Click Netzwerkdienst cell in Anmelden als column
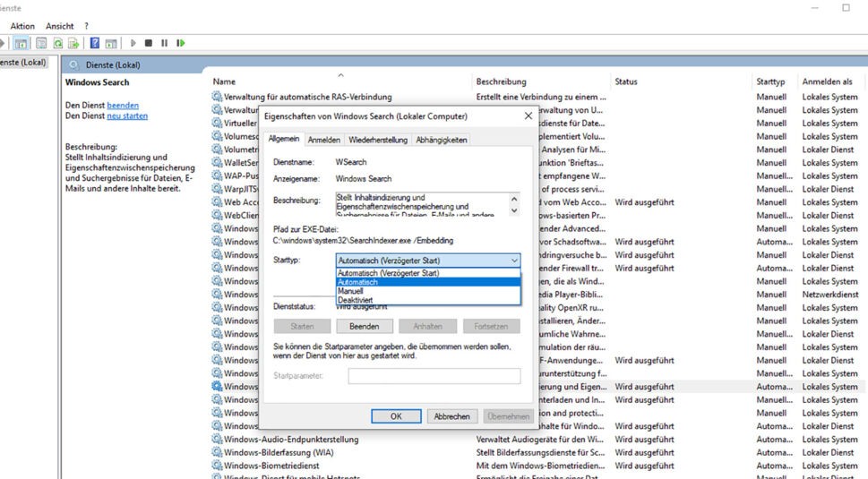Screen dimensions: 868x479 [829, 295]
